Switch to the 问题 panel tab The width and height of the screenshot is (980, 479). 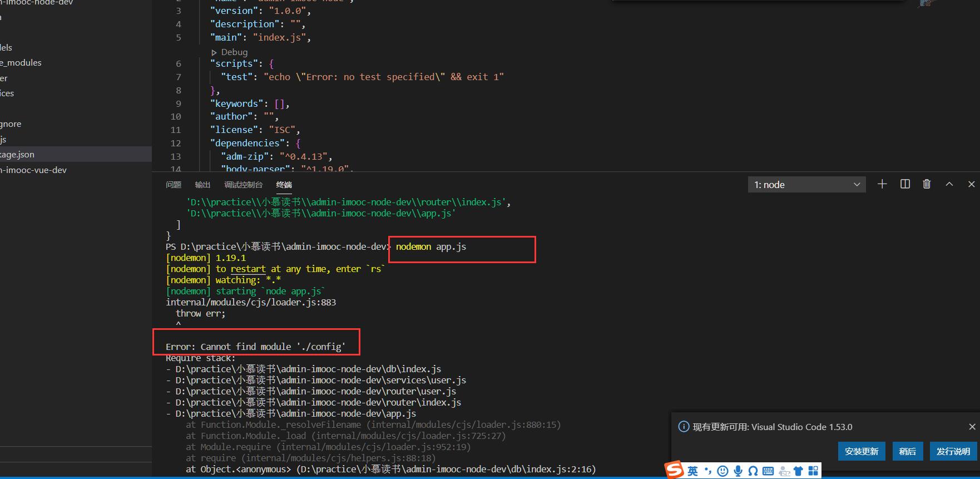[174, 185]
